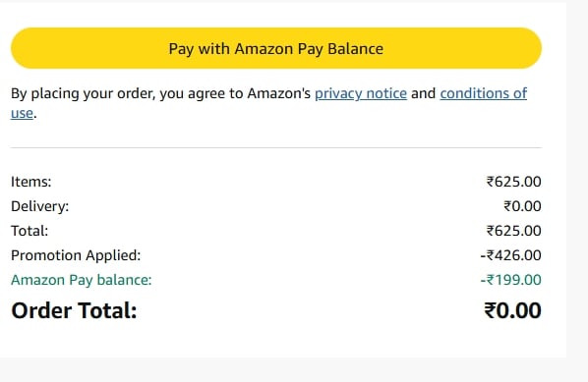The width and height of the screenshot is (588, 382).
Task: Click the Delivery label
Action: click(x=39, y=206)
